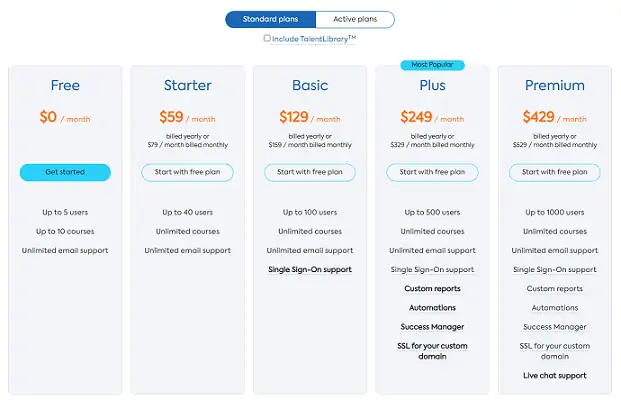Switch to Active plans tab
The width and height of the screenshot is (621, 400).
(x=355, y=19)
